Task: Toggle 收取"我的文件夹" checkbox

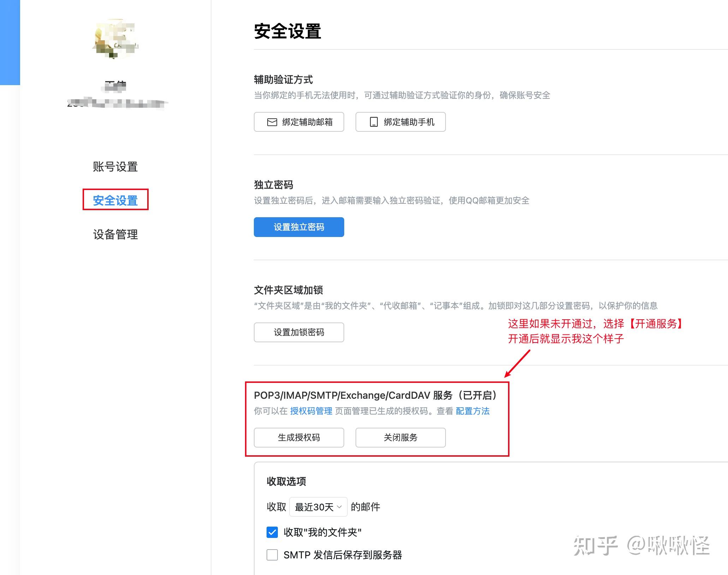Action: click(272, 532)
